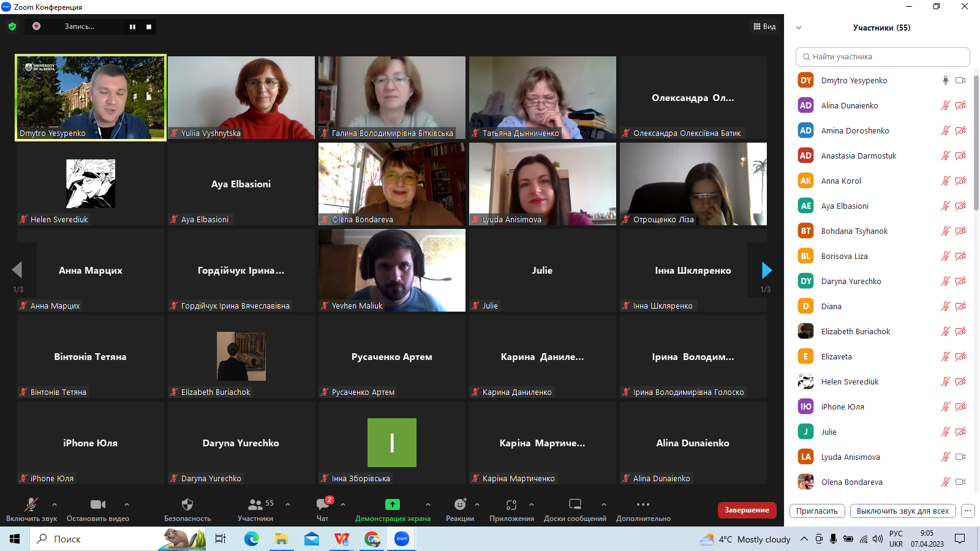Click the green encryption shield icon
Screen dimensions: 980x551
(x=12, y=26)
